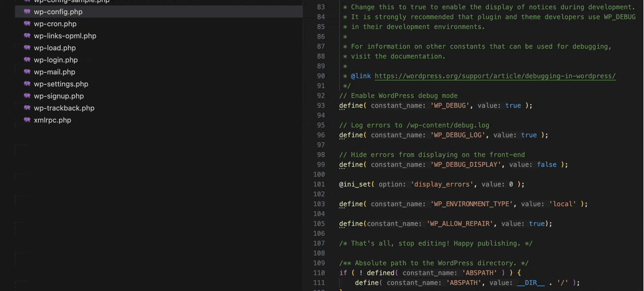Open wp-load.php file
Viewport: 644px width, 291px height.
click(55, 48)
